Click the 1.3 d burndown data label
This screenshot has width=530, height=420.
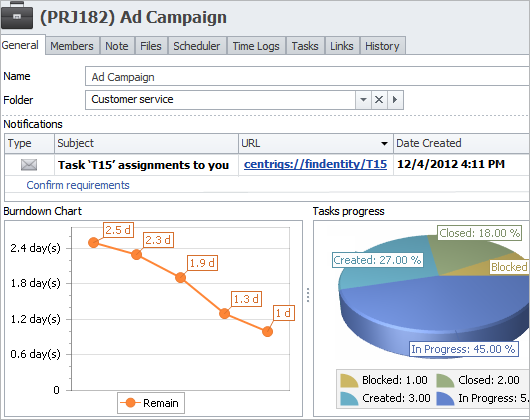246,299
